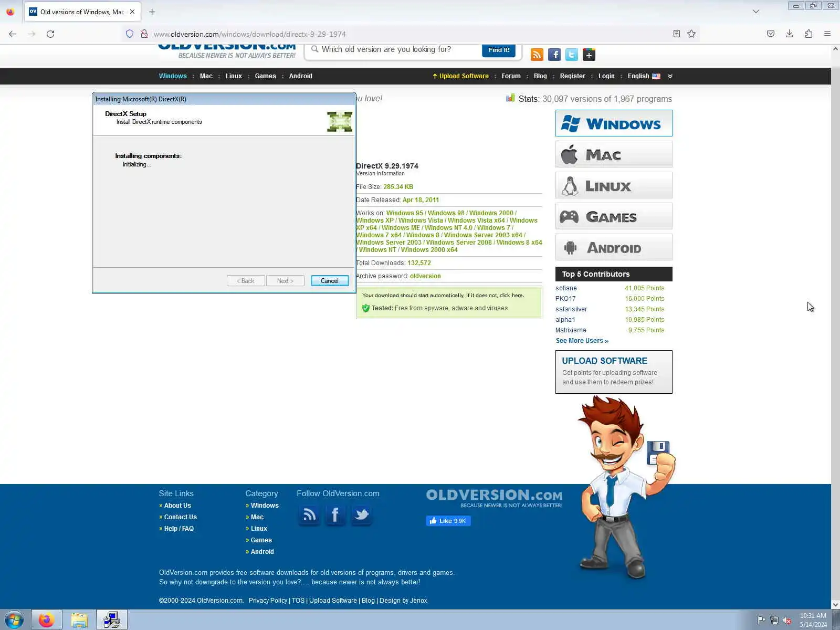The image size is (840, 630).
Task: Click the DirectX setup taskbar icon
Action: point(112,620)
